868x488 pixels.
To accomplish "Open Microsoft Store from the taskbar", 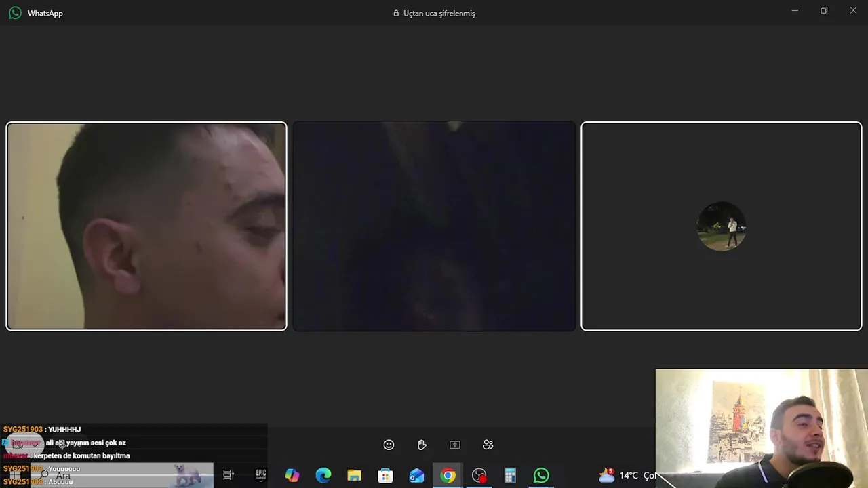I will [385, 475].
